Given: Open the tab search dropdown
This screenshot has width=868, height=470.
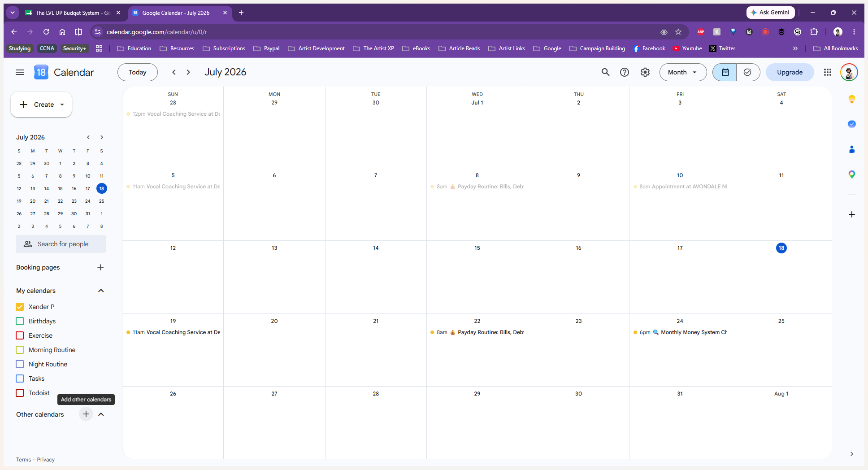Looking at the screenshot, I should 13,13.
